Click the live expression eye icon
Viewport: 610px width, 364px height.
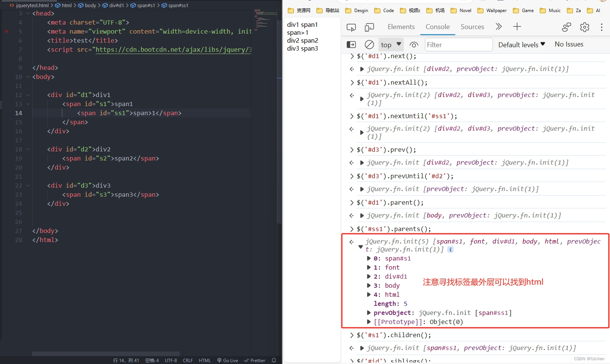[414, 45]
